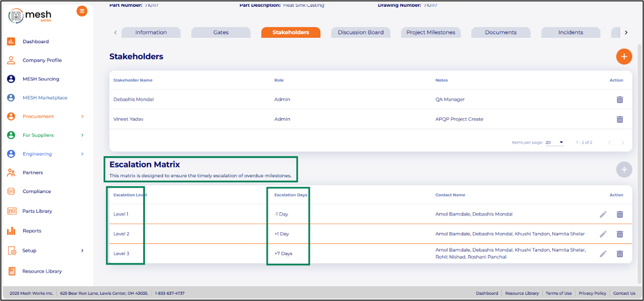Open the items per page dropdown
This screenshot has width=644, height=301.
(x=555, y=143)
